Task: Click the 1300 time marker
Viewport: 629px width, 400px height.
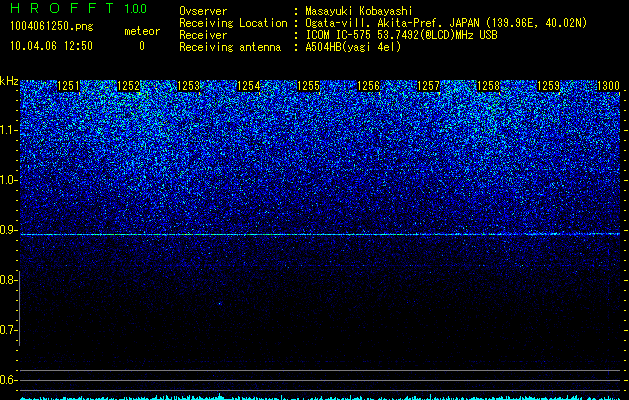Action: tap(608, 86)
